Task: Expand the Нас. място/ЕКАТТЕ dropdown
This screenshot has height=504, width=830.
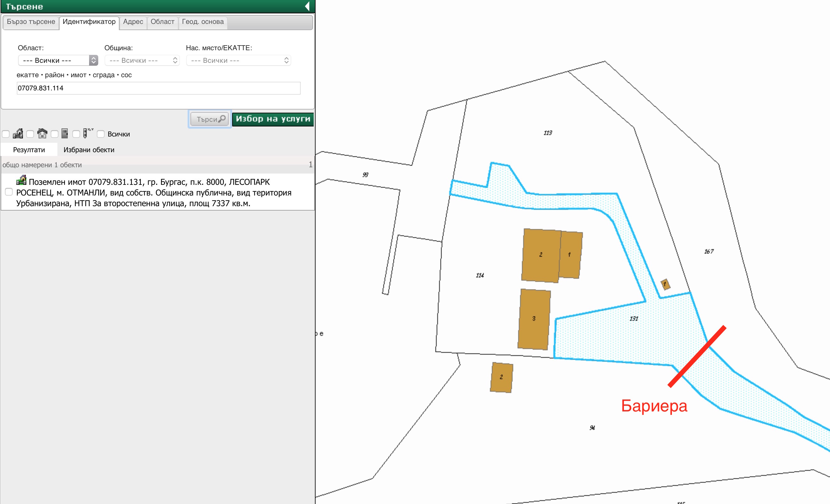Action: pyautogui.click(x=238, y=60)
